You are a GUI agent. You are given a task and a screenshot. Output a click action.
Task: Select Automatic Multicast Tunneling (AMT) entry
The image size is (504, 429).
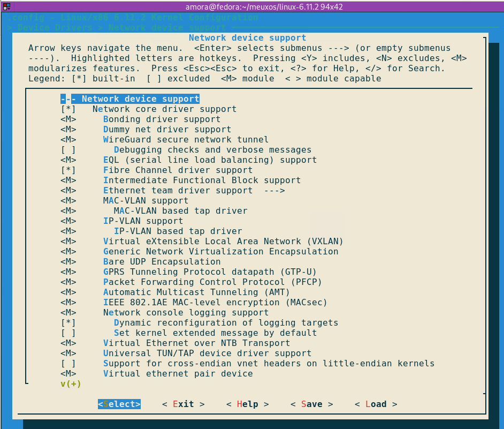click(196, 292)
